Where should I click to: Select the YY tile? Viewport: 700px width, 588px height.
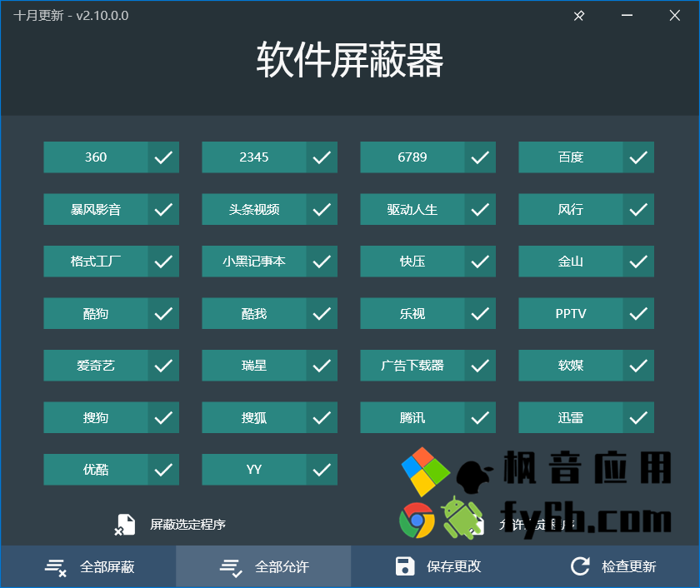pyautogui.click(x=270, y=470)
